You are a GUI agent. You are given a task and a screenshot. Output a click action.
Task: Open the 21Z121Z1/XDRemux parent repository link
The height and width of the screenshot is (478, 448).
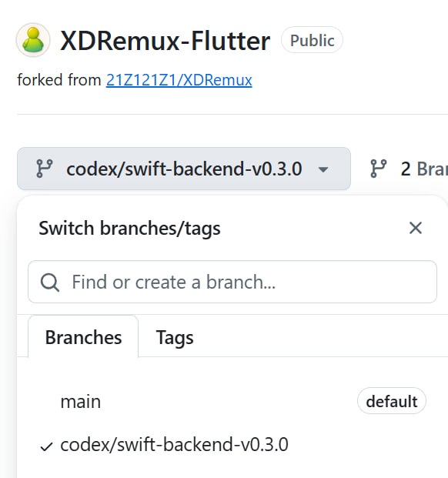tap(179, 80)
